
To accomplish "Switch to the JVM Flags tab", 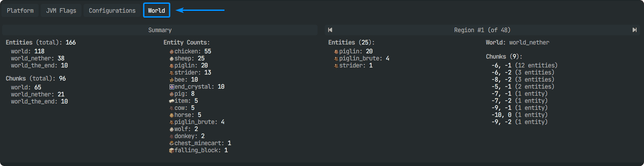I will 61,11.
